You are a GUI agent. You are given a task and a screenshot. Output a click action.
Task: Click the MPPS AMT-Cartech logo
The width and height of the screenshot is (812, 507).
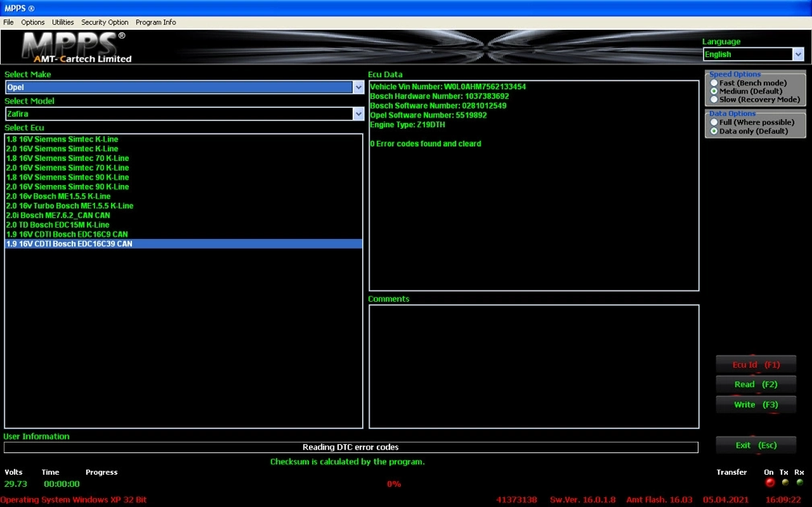tap(76, 47)
